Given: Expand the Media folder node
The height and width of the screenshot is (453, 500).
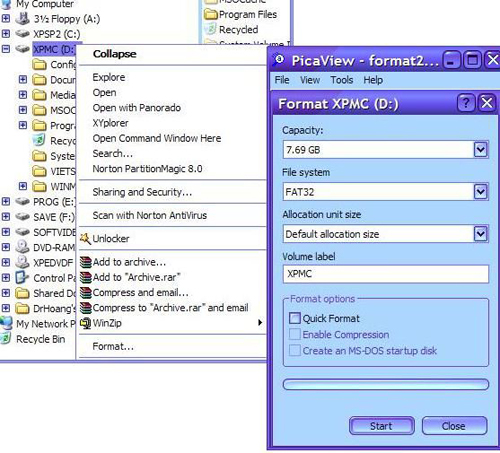Looking at the screenshot, I should click(23, 95).
